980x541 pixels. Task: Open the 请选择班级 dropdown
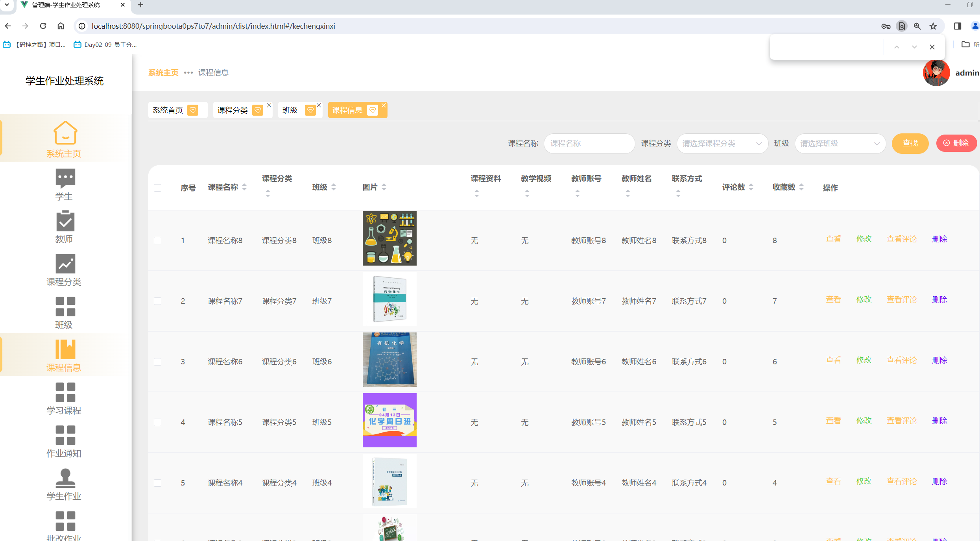coord(840,143)
